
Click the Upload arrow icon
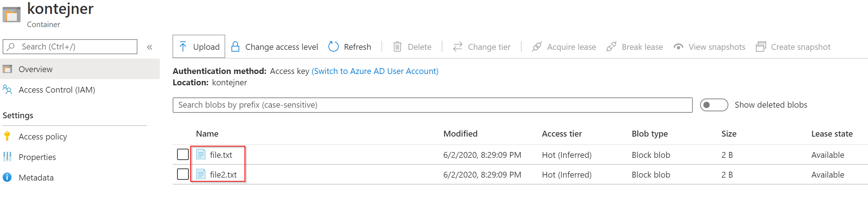pyautogui.click(x=183, y=47)
